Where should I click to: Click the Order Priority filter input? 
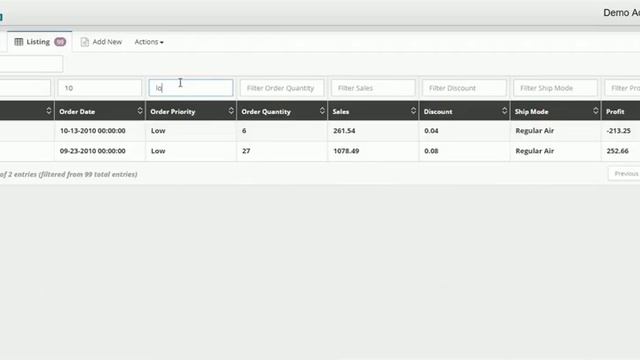[x=191, y=88]
